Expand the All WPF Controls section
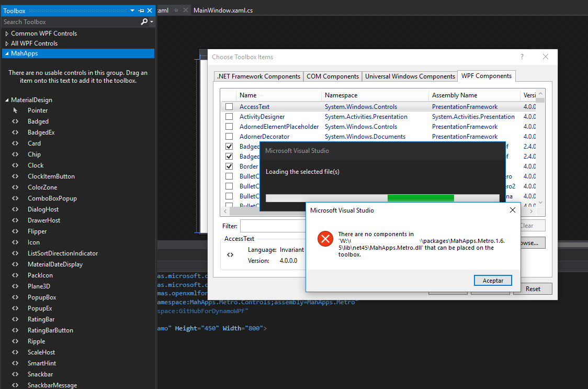 pos(7,43)
